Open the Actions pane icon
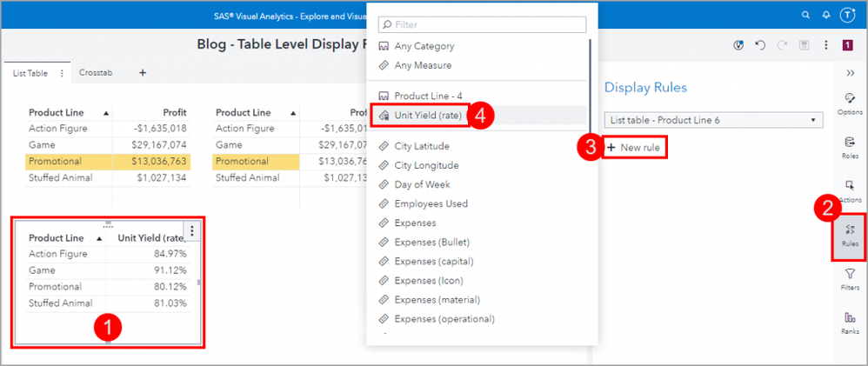This screenshot has height=366, width=868. pyautogui.click(x=850, y=190)
